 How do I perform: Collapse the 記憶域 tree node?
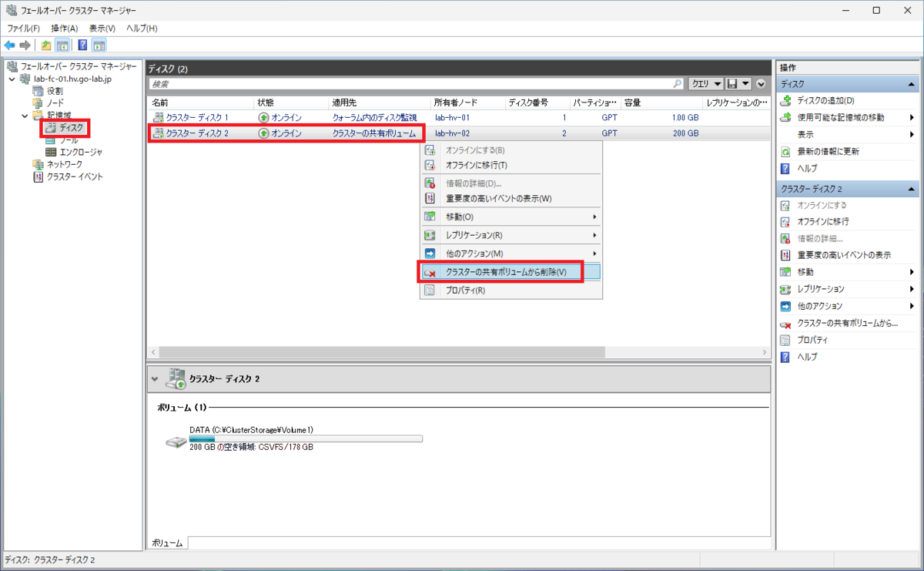pyautogui.click(x=25, y=115)
